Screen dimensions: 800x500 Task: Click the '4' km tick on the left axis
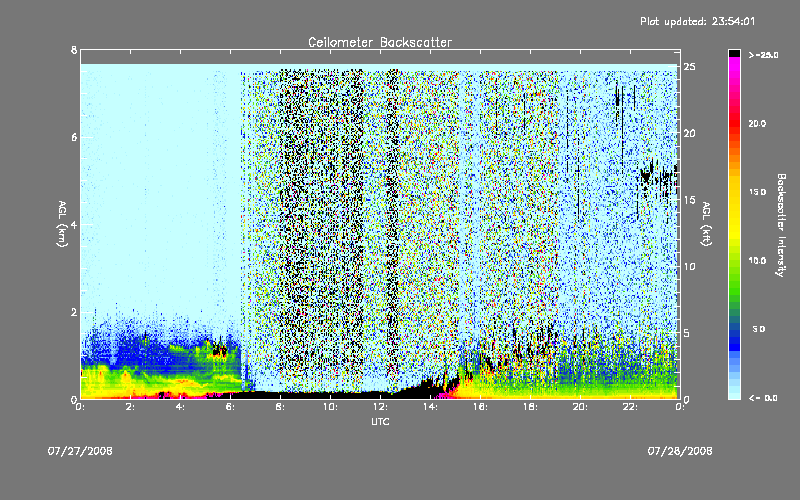point(74,225)
